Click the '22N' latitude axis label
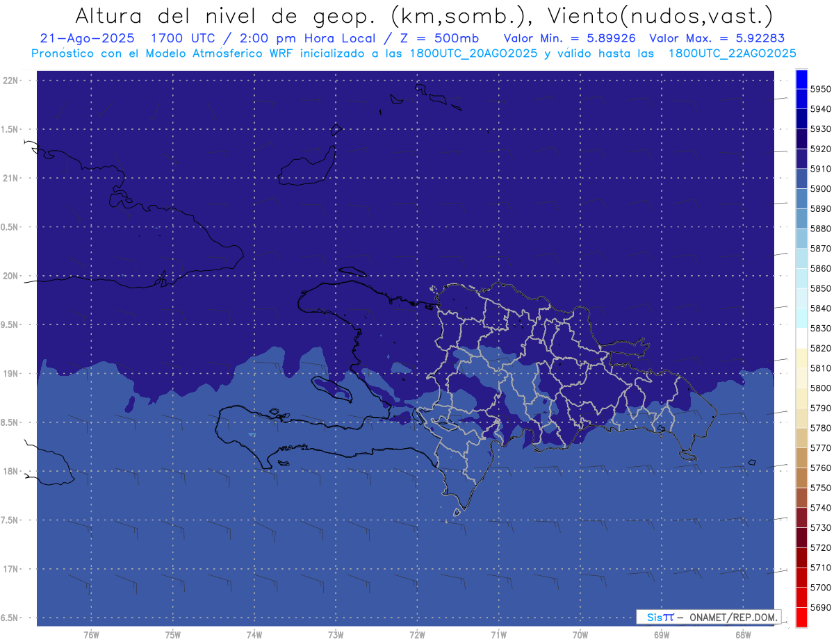834x644 pixels. point(10,81)
